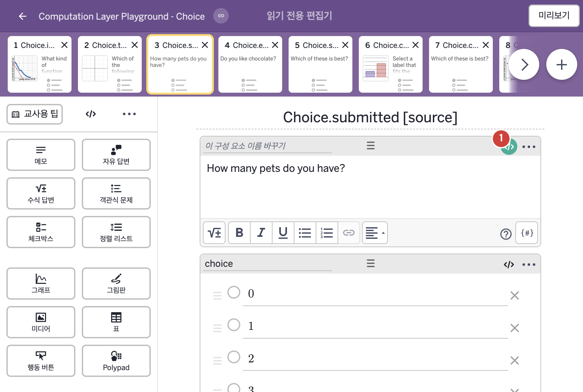Add a 메모 note component

[41, 155]
